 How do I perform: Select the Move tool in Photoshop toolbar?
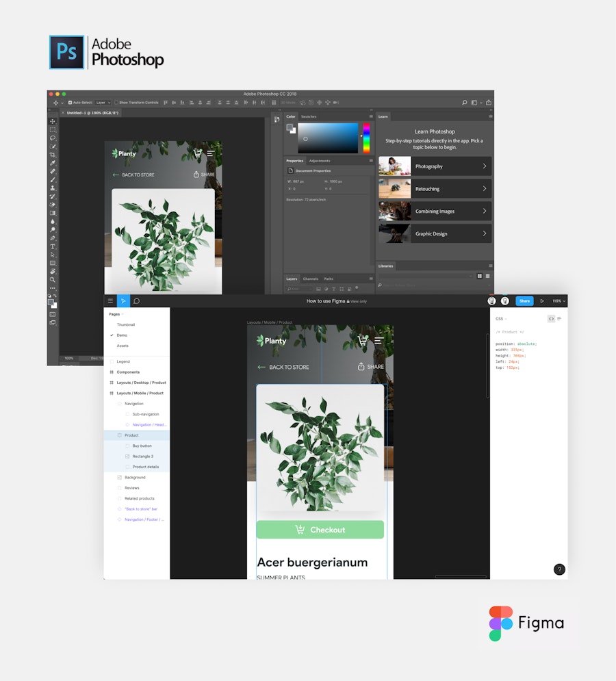(x=53, y=121)
